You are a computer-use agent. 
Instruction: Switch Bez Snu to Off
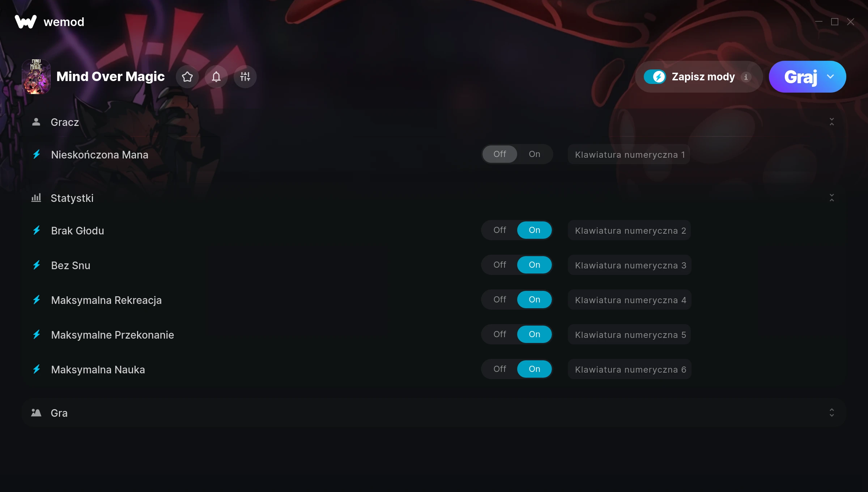(500, 265)
